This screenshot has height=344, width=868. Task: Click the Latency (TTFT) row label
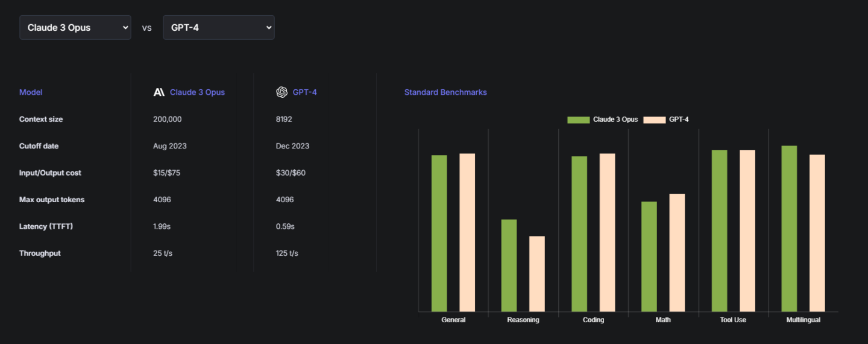tap(46, 226)
